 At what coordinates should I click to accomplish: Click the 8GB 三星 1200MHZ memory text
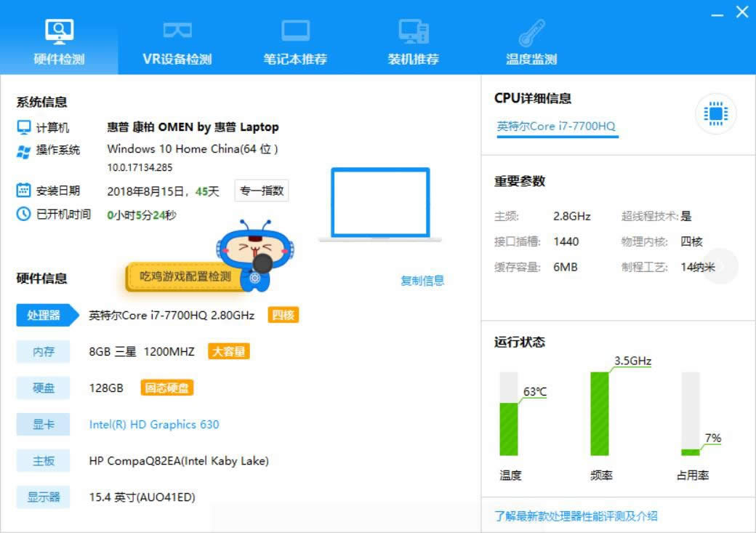click(x=142, y=352)
